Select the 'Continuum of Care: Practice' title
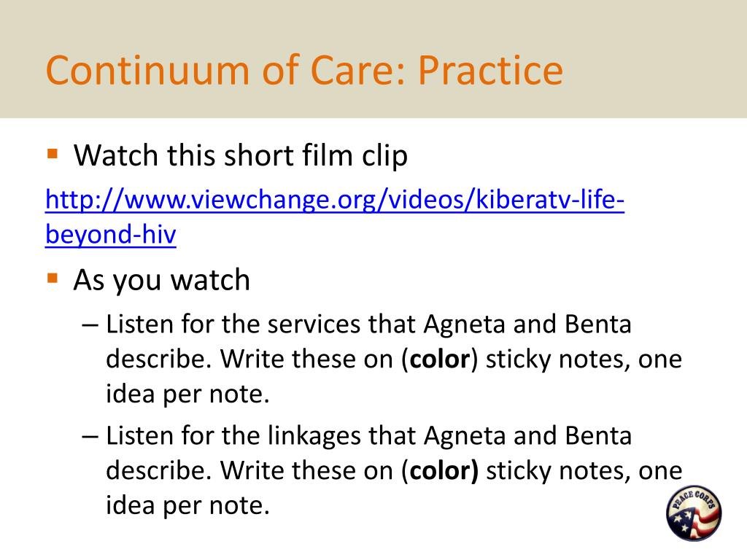This screenshot has height=560, width=747. 304,71
